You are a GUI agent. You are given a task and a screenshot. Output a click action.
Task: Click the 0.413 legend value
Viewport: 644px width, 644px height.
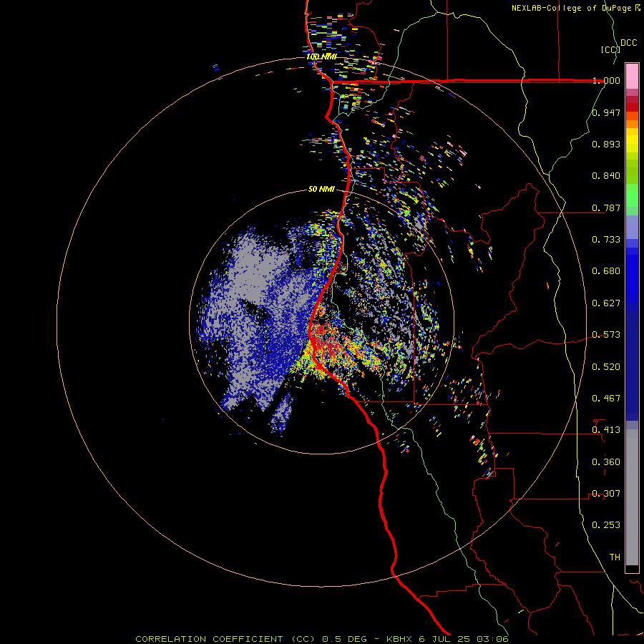point(606,430)
